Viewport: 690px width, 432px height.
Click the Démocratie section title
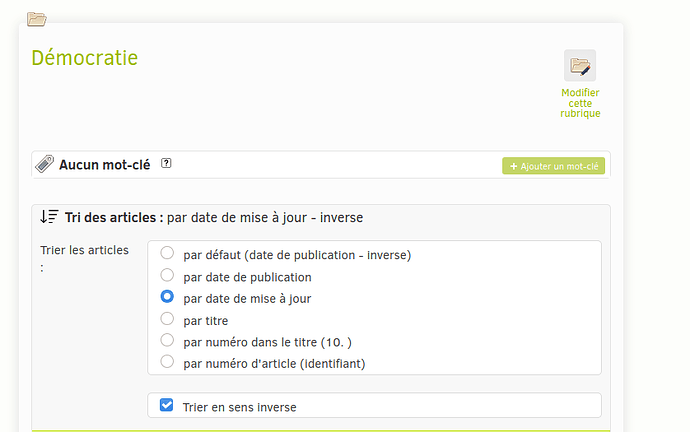pos(84,58)
